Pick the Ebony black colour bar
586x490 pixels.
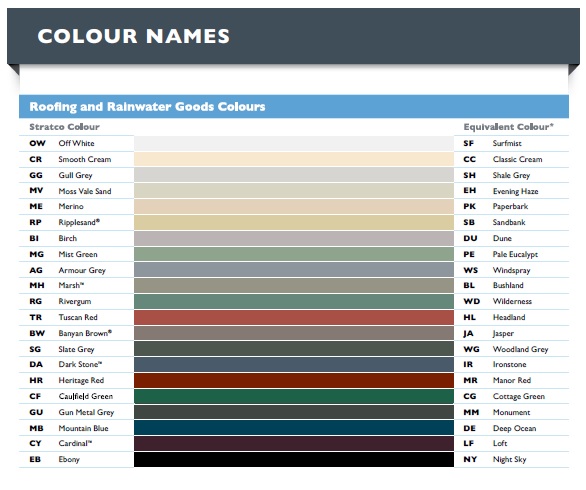pos(294,459)
